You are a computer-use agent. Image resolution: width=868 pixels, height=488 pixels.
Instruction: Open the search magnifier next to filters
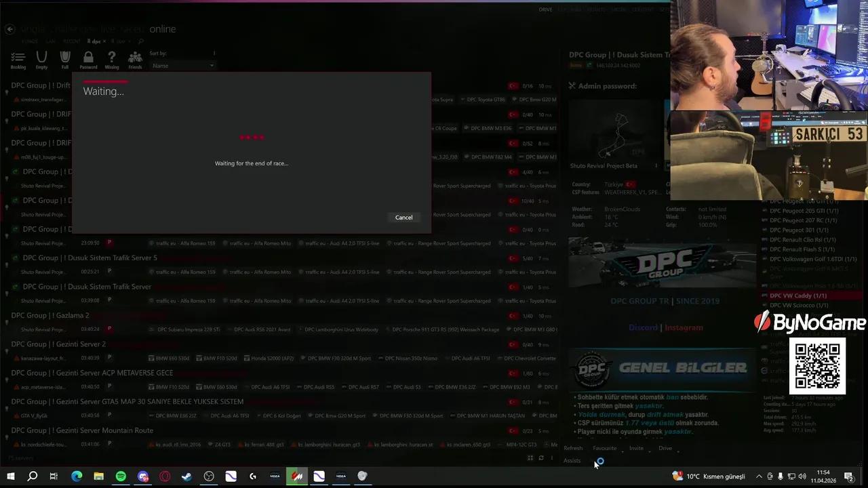pyautogui.click(x=140, y=42)
